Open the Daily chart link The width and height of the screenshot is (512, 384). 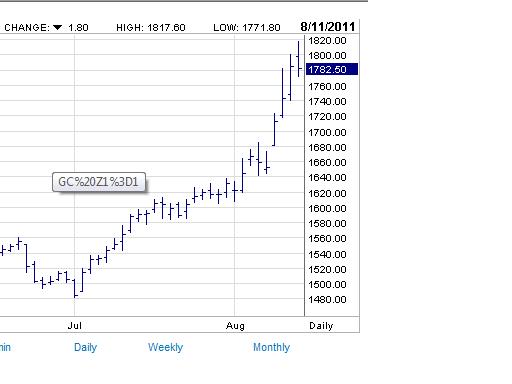tap(85, 347)
